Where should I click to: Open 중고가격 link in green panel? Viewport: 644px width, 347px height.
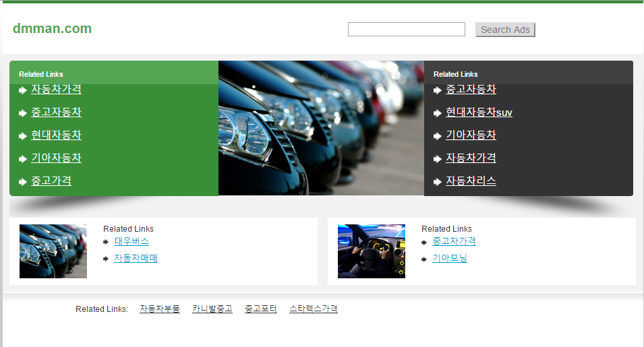point(51,181)
